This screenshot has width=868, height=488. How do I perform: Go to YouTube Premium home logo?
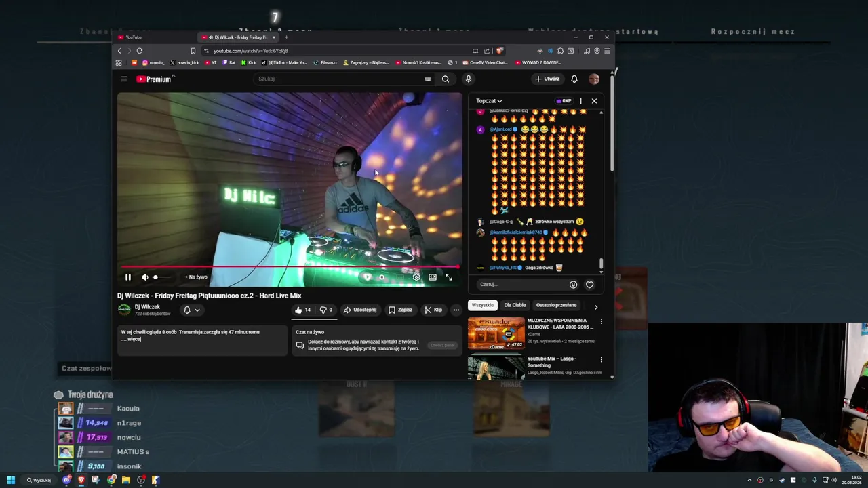[155, 79]
